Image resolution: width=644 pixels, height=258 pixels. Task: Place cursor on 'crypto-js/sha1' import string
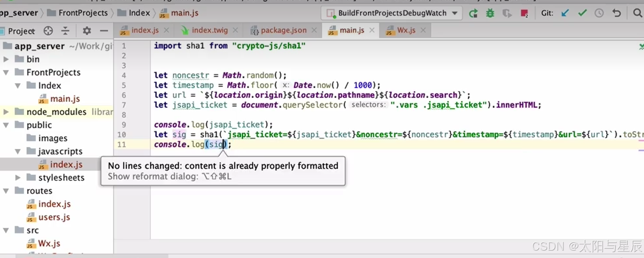point(269,46)
